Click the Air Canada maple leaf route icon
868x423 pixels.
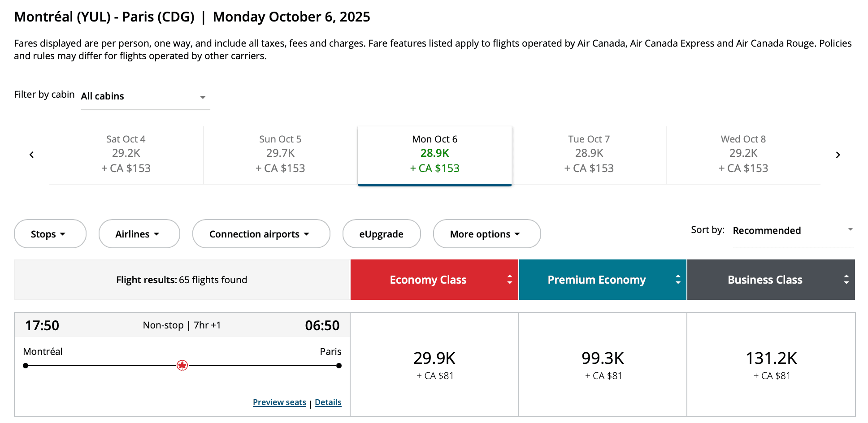click(182, 365)
